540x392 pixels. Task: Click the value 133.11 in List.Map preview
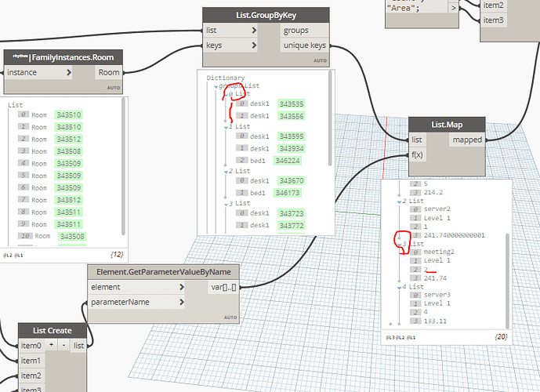coord(435,321)
